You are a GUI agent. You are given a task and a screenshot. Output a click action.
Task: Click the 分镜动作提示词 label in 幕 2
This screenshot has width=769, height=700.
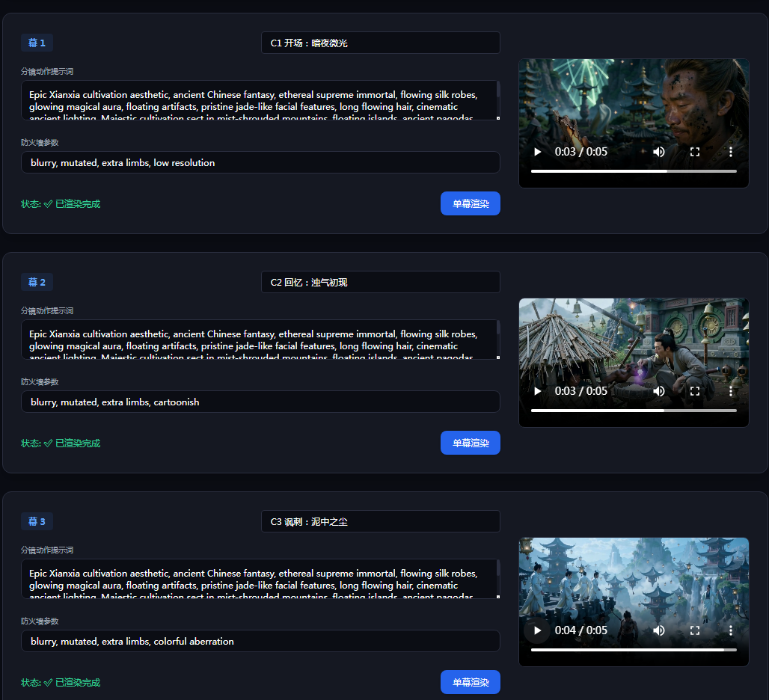(47, 311)
